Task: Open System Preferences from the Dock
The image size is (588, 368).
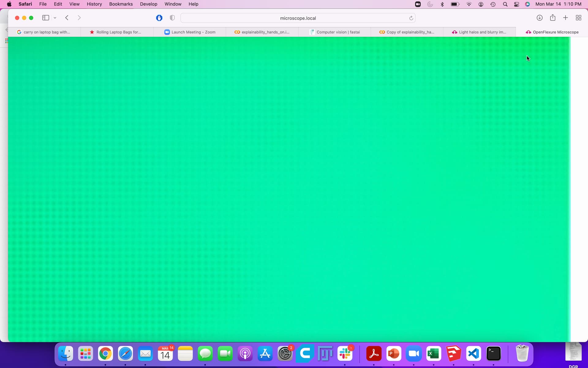Action: [x=285, y=354]
